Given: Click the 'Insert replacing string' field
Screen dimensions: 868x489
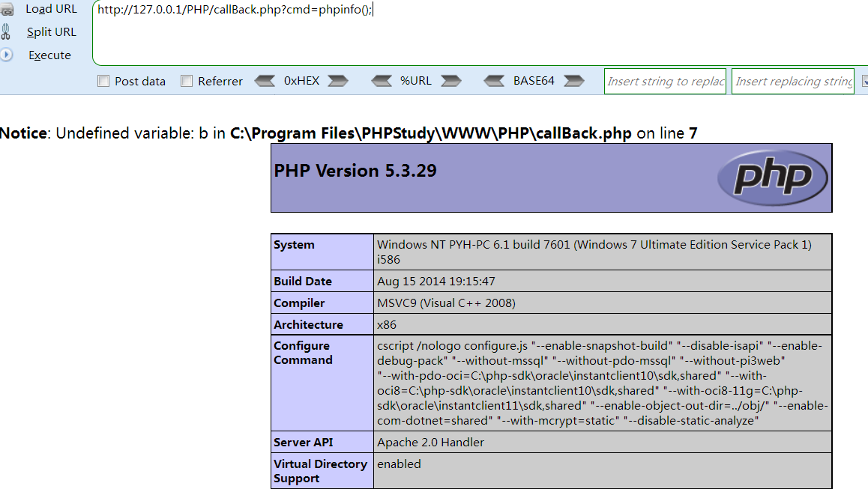Looking at the screenshot, I should pyautogui.click(x=793, y=82).
